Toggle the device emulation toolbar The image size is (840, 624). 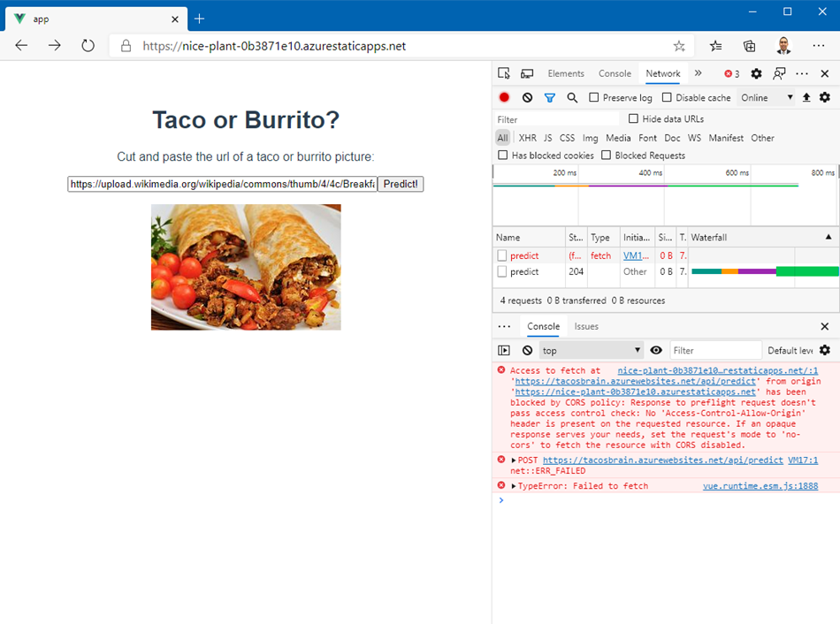pyautogui.click(x=528, y=73)
